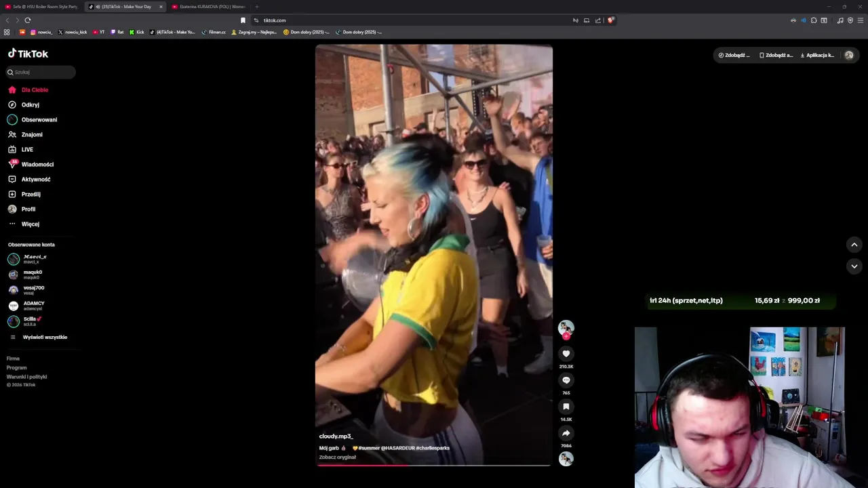Image resolution: width=868 pixels, height=488 pixels.
Task: Go to Dla Ciebie feed
Action: (28, 89)
